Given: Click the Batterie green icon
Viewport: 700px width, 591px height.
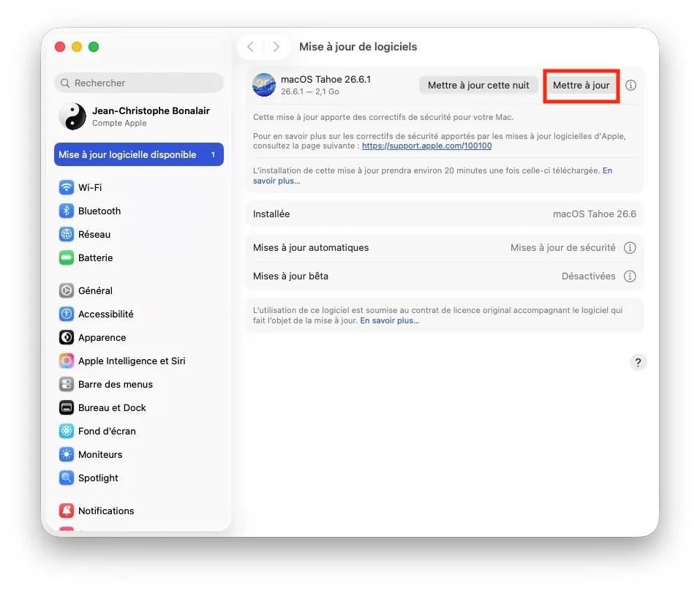Looking at the screenshot, I should 67,257.
